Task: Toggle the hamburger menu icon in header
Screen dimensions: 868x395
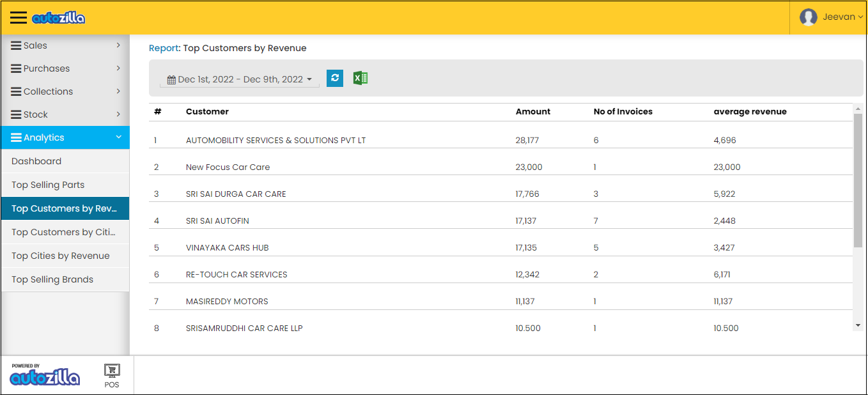Action: (x=18, y=18)
